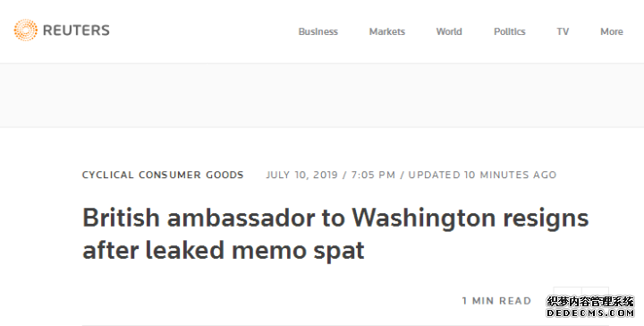Click the DEDECMS.COM watermark text
Viewport: 644px width, 326px height.
click(x=590, y=313)
